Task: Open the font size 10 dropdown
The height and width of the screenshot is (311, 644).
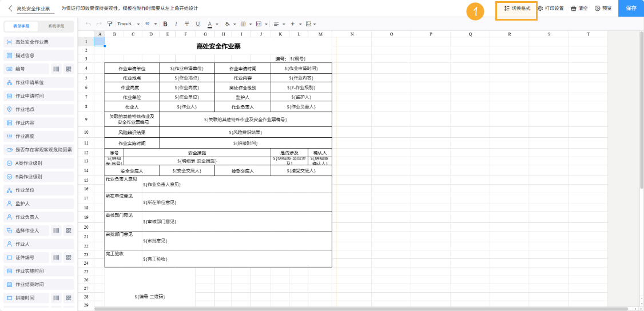Action: [x=151, y=24]
